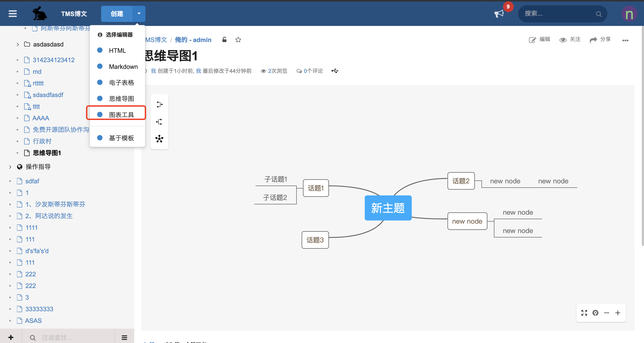The image size is (644, 343).
Task: Click 关注 text button
Action: [x=575, y=39]
